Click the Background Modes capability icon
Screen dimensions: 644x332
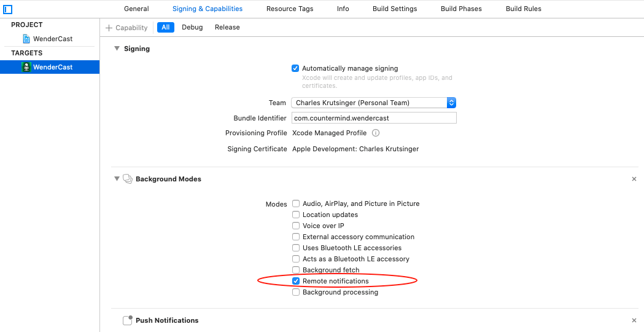point(128,179)
